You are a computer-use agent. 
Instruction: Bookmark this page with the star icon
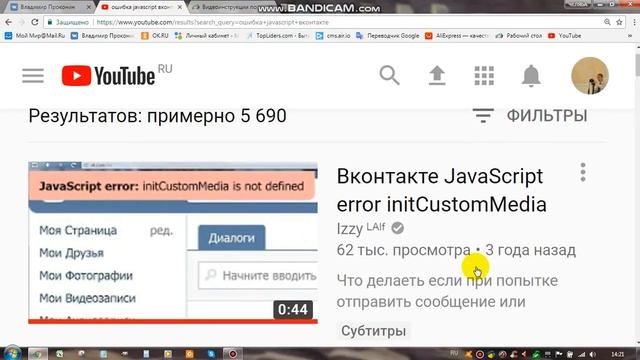coord(619,22)
